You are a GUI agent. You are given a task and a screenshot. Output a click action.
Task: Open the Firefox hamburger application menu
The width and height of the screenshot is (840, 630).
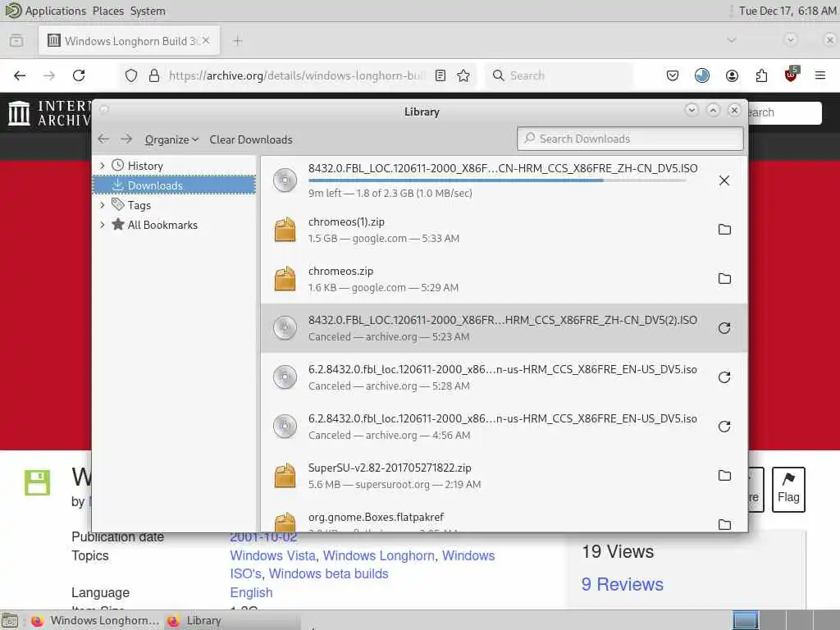[819, 75]
